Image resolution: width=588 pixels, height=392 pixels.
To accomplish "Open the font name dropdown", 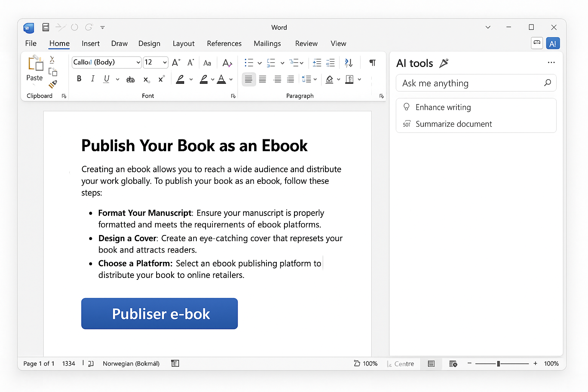I will coord(138,62).
